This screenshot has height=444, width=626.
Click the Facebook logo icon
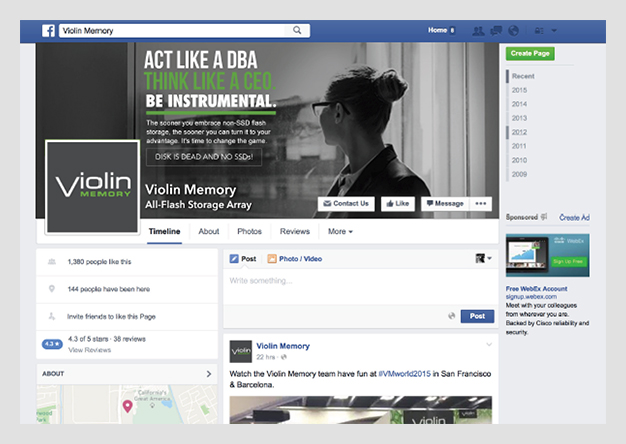(x=48, y=31)
